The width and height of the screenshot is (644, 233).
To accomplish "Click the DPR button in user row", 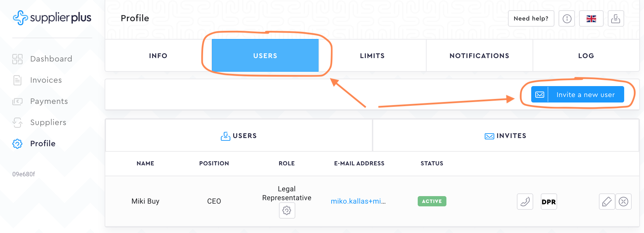I will pos(549,202).
